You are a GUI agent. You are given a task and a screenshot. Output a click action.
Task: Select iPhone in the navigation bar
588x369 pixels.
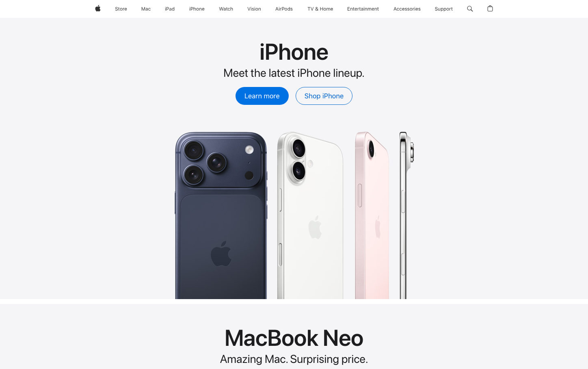point(197,9)
